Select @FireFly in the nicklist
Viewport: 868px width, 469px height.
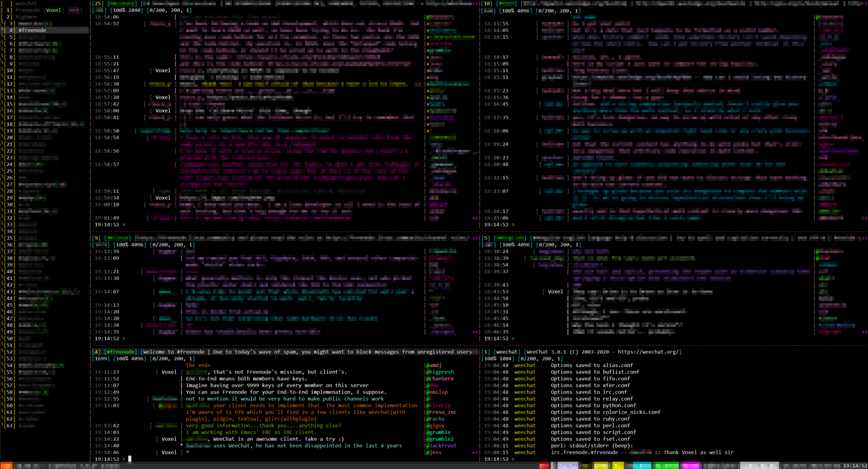[x=438, y=405]
